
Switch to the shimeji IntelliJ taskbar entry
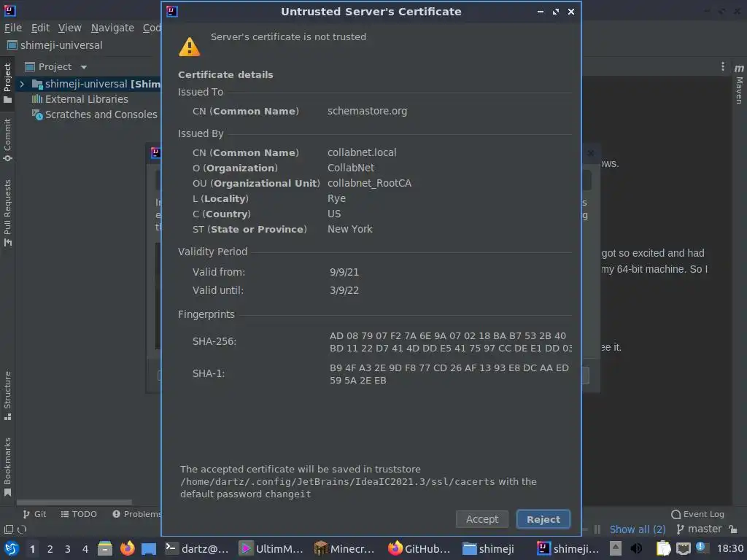click(568, 548)
